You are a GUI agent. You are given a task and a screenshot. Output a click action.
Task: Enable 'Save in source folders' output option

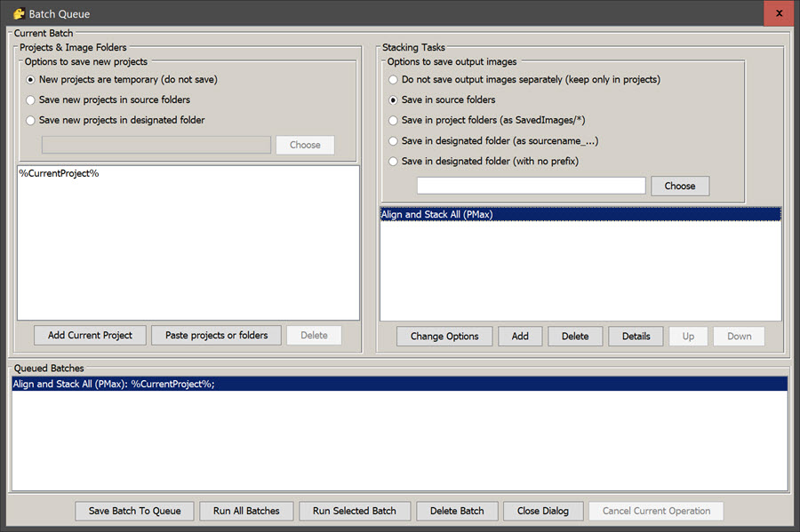click(x=394, y=100)
